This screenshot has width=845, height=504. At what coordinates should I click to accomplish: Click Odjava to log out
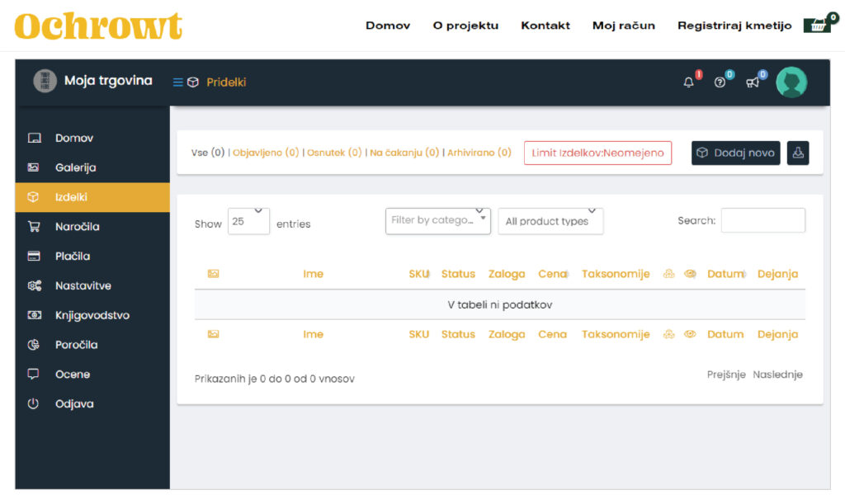click(x=92, y=404)
